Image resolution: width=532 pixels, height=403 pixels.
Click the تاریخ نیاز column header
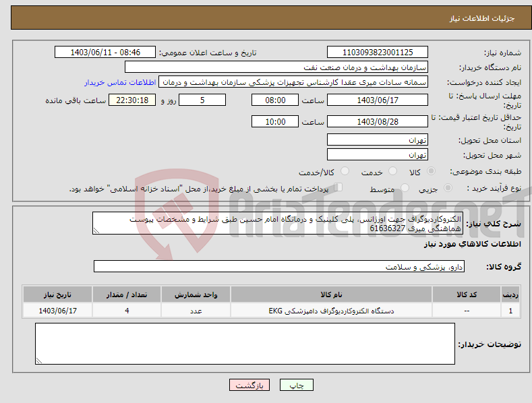tap(58, 294)
